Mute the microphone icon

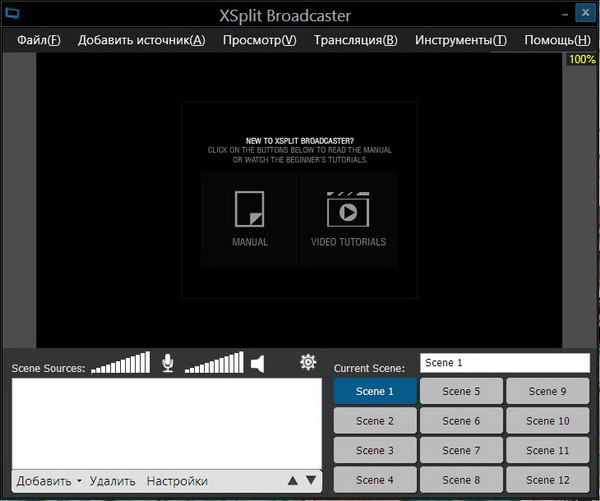[x=168, y=363]
